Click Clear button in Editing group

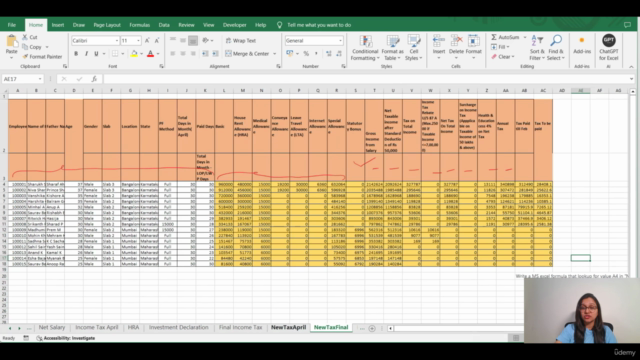click(503, 57)
